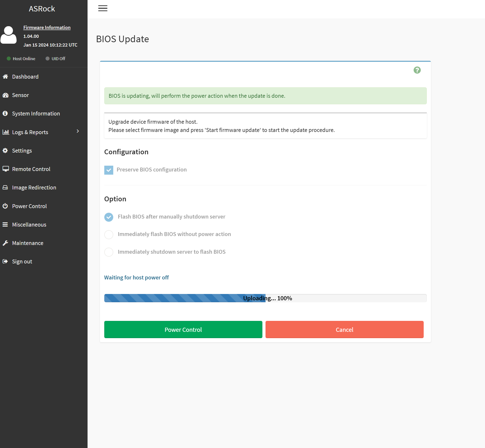Click the hamburger menu toggle icon

103,8
